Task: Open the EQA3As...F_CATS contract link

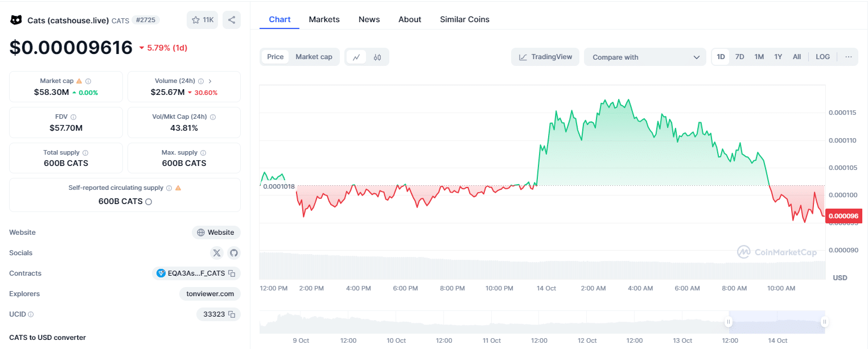Action: 196,273
